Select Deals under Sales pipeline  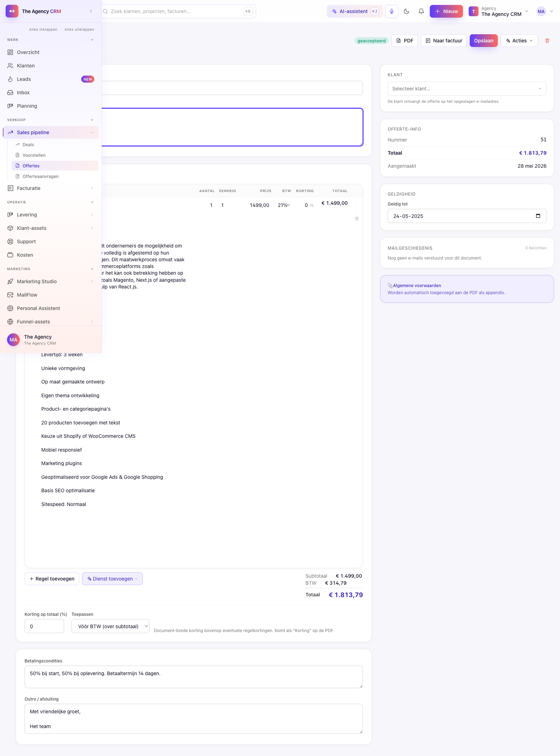click(55, 144)
